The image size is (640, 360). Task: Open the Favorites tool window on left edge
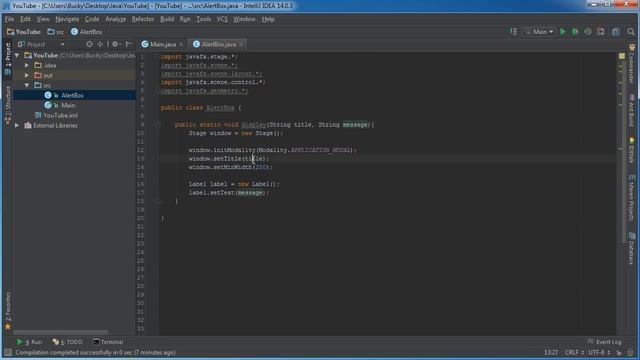tap(7, 310)
